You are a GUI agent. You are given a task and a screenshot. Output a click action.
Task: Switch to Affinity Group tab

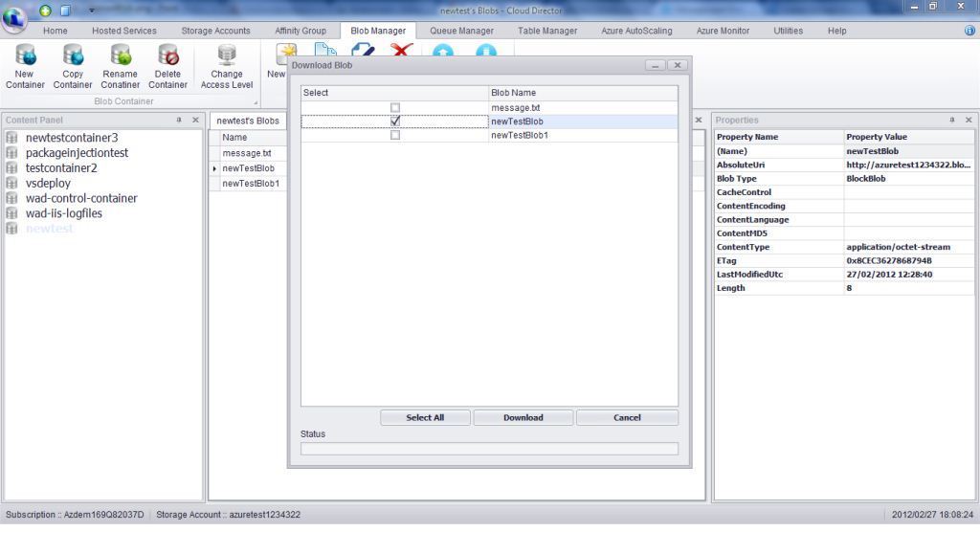click(301, 31)
